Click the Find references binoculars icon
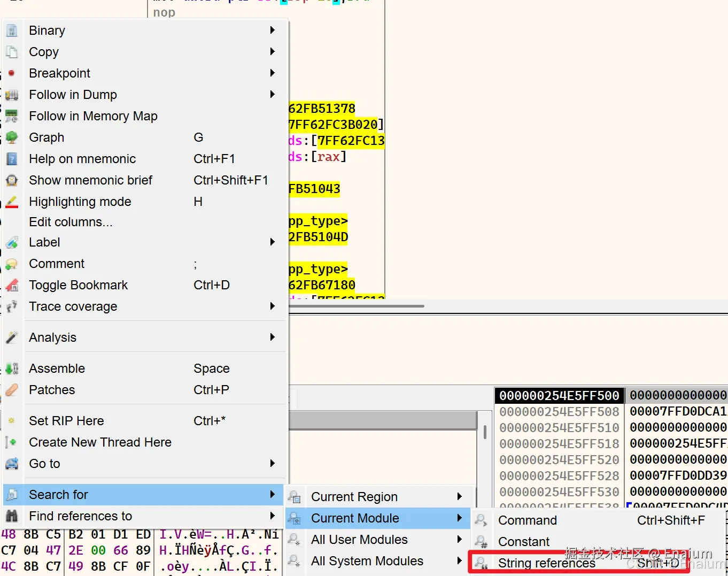This screenshot has width=728, height=576. pyautogui.click(x=12, y=516)
